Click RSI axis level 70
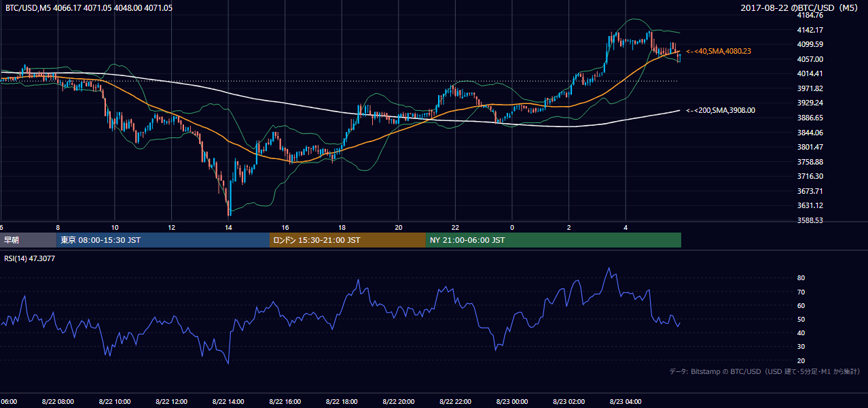868x408 pixels. pyautogui.click(x=801, y=292)
